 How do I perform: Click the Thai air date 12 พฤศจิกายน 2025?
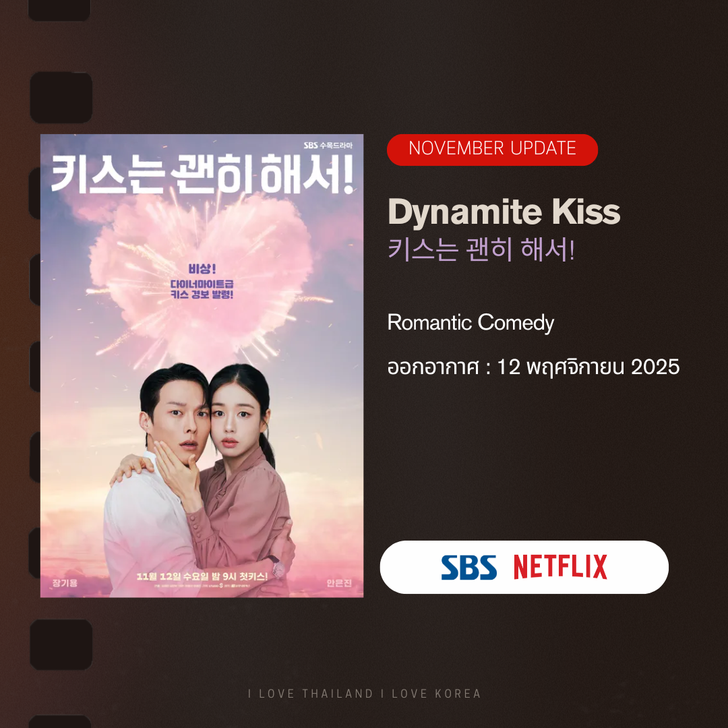pyautogui.click(x=588, y=367)
